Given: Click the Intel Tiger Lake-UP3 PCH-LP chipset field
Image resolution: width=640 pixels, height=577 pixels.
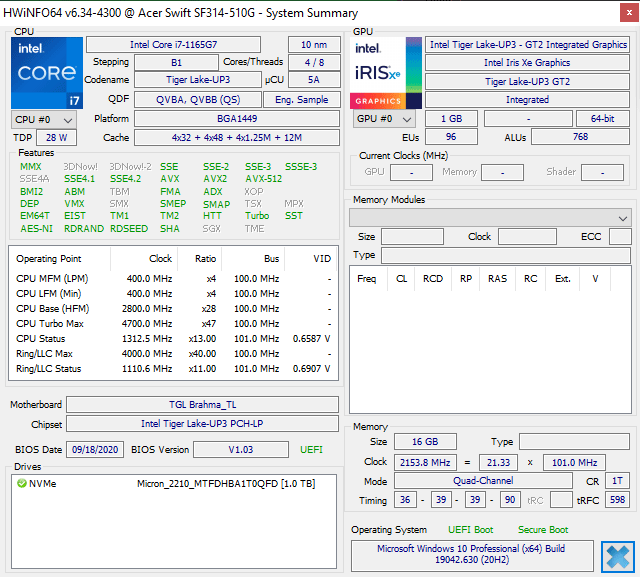Looking at the screenshot, I should click(x=201, y=424).
